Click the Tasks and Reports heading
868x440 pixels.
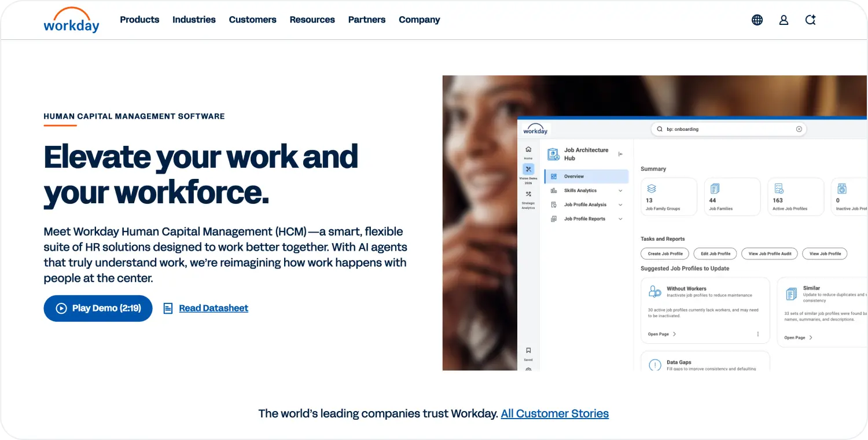coord(663,239)
